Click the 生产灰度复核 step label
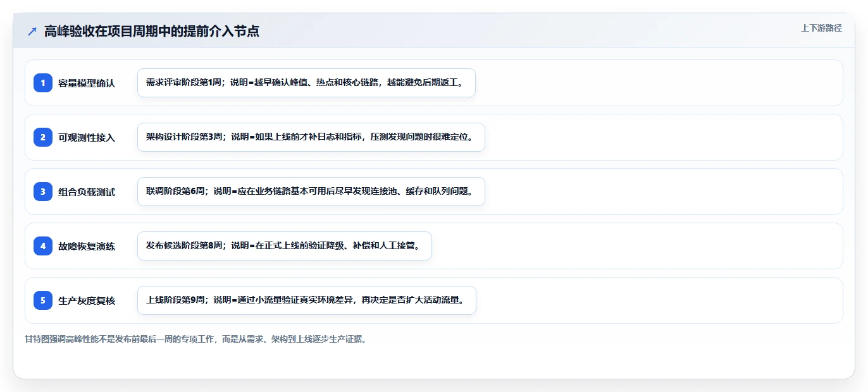 tap(87, 300)
